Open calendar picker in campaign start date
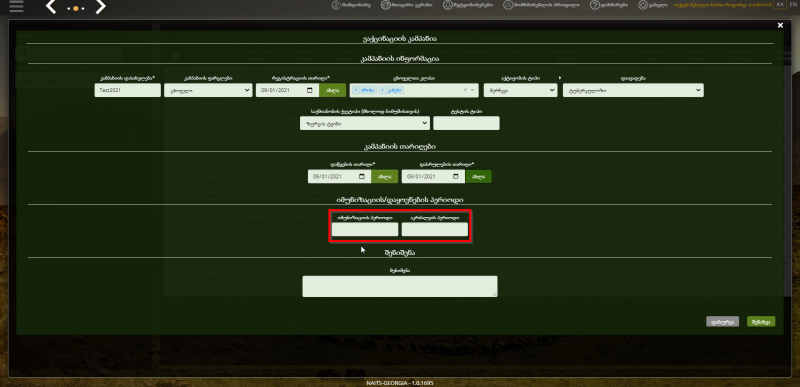Viewport: 800px width, 387px height. [x=362, y=176]
